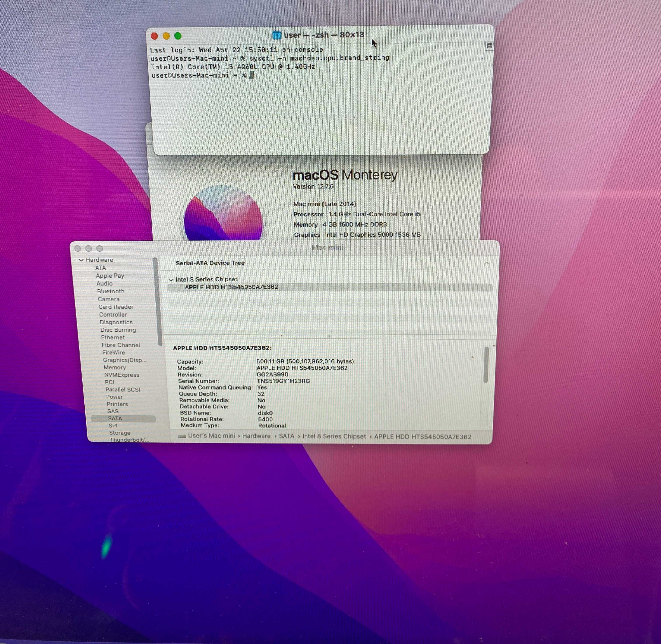The width and height of the screenshot is (661, 644).
Task: Click the Medium Type value Rotational
Action: (272, 426)
